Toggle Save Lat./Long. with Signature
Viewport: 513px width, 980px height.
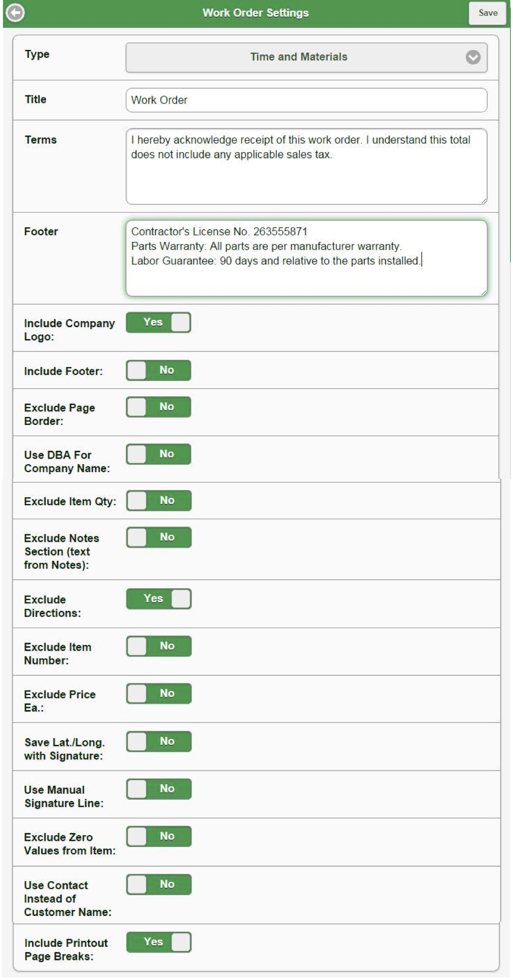click(159, 741)
